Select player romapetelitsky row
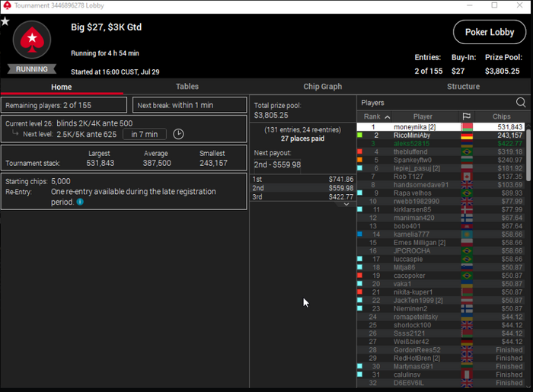This screenshot has width=533, height=392. pyautogui.click(x=441, y=317)
